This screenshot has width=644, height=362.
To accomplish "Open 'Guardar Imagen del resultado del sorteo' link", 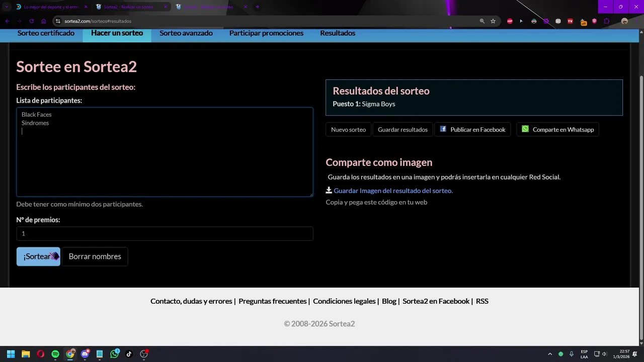I will pyautogui.click(x=393, y=191).
